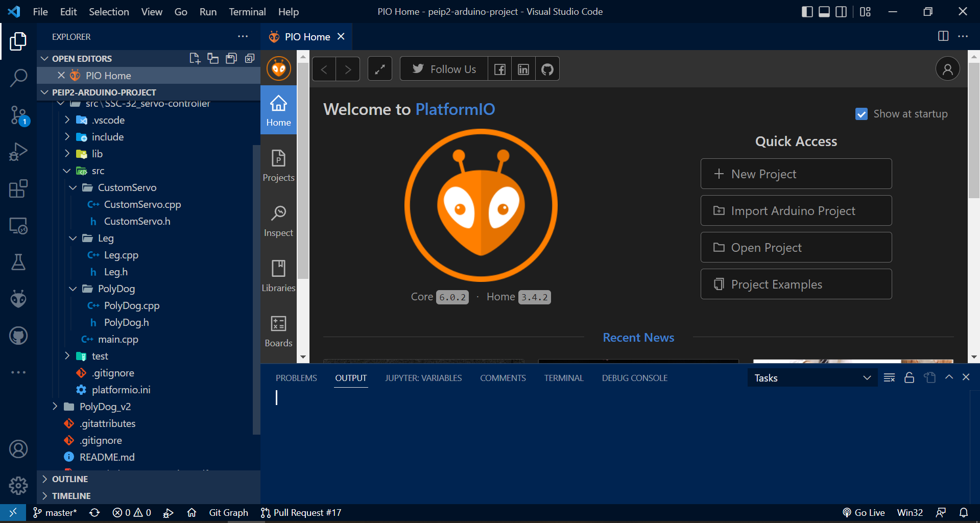Click New Untitled File icon in Open Editors

click(195, 58)
